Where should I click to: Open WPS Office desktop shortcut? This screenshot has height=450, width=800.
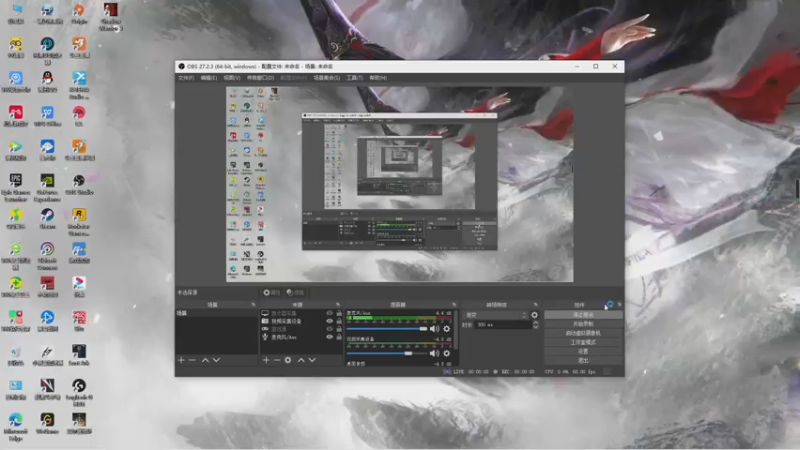pyautogui.click(x=47, y=116)
